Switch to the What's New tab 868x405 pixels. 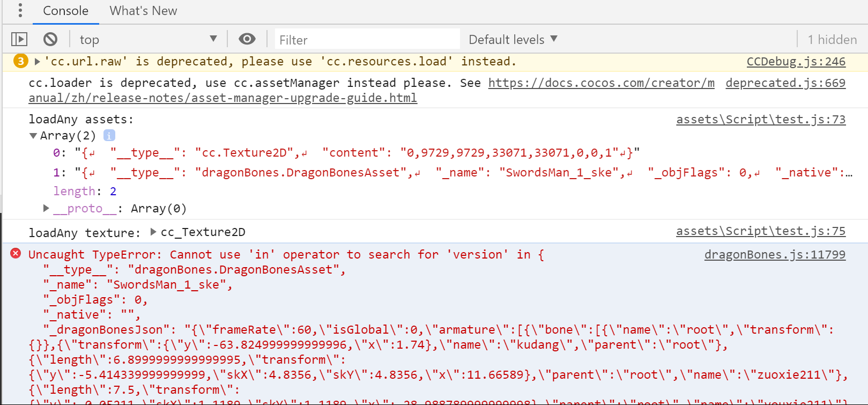(143, 11)
